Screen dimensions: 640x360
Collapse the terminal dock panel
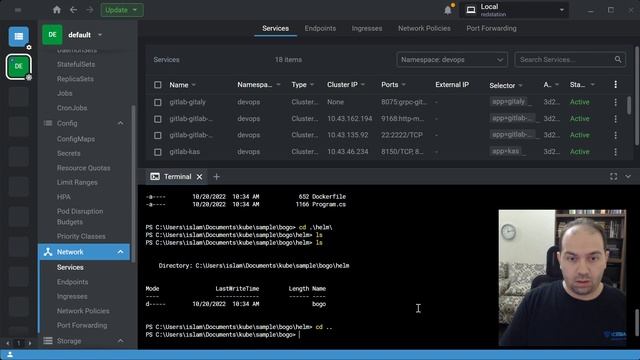[x=628, y=176]
